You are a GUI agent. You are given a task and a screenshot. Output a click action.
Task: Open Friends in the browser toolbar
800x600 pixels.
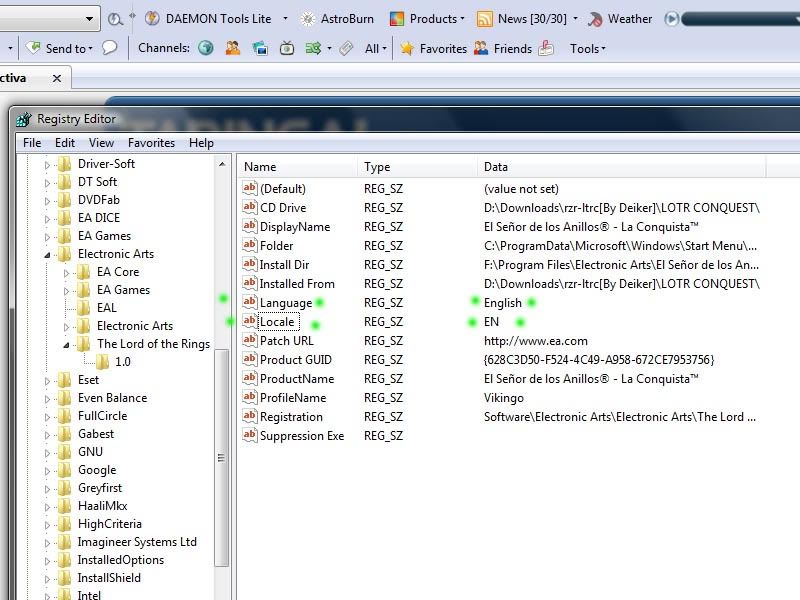(x=503, y=48)
